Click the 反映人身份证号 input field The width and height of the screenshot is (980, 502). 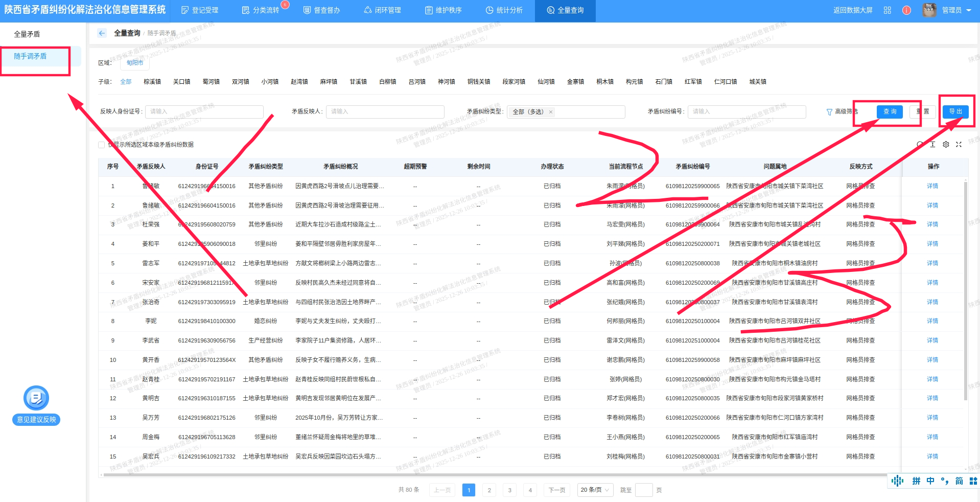click(x=204, y=112)
